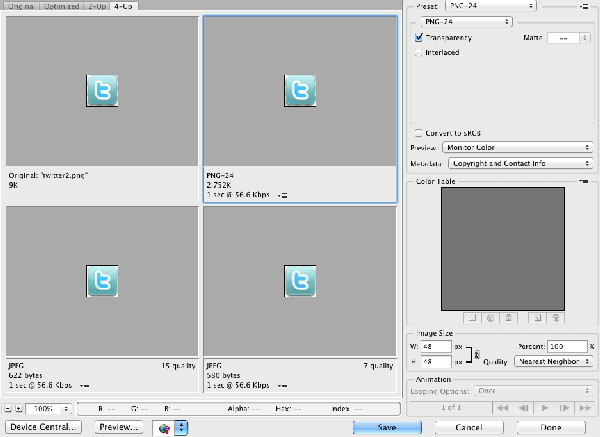The height and width of the screenshot is (437, 600).
Task: Switch to the Original tab
Action: tap(21, 6)
